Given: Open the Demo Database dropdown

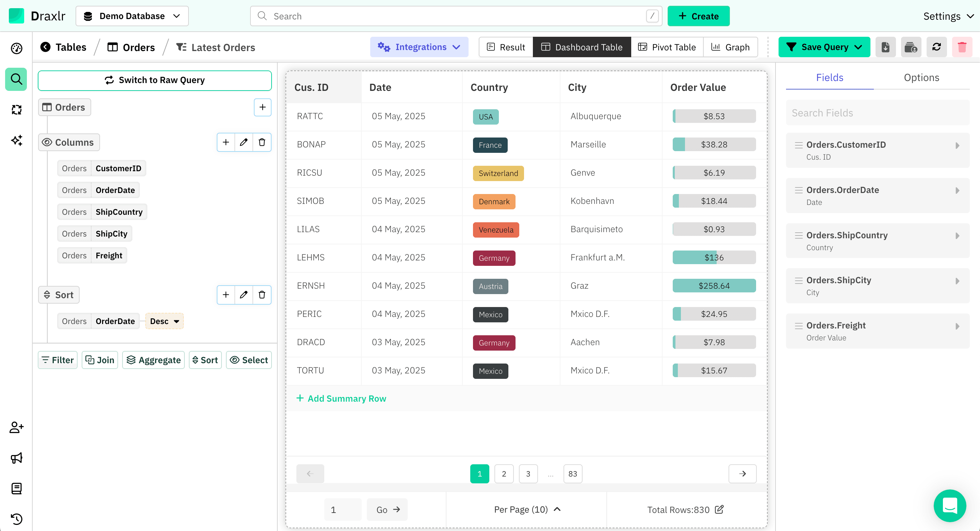Looking at the screenshot, I should (x=132, y=16).
